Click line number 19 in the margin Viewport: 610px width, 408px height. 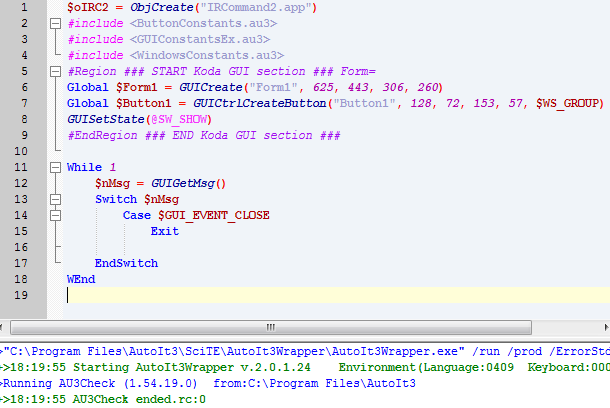pyautogui.click(x=24, y=295)
